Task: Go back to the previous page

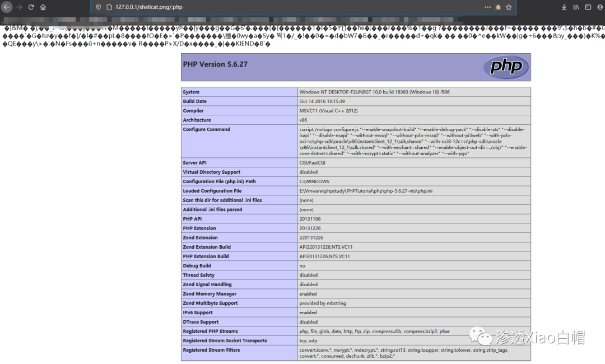Action: coord(7,7)
